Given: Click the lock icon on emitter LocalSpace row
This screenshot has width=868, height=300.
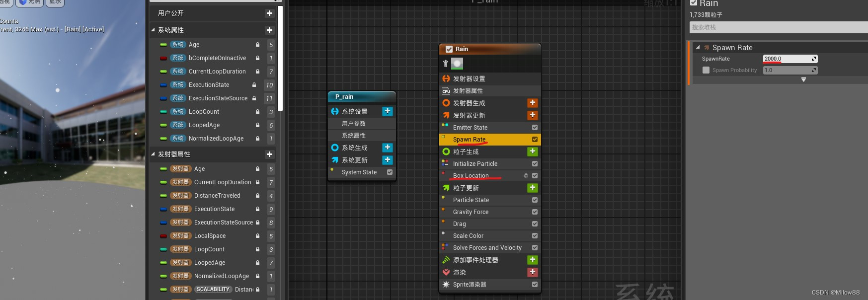Looking at the screenshot, I should 257,236.
